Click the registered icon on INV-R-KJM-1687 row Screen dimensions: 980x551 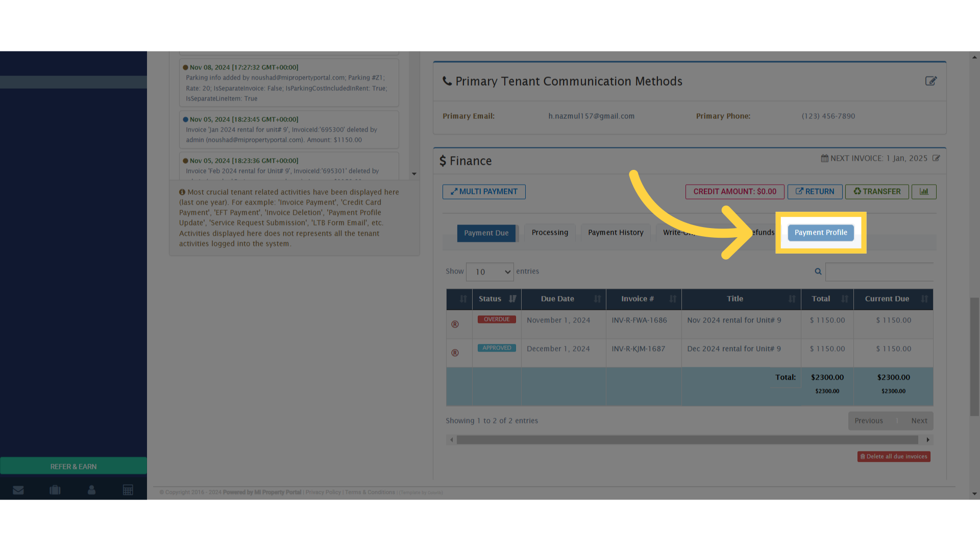pos(455,353)
